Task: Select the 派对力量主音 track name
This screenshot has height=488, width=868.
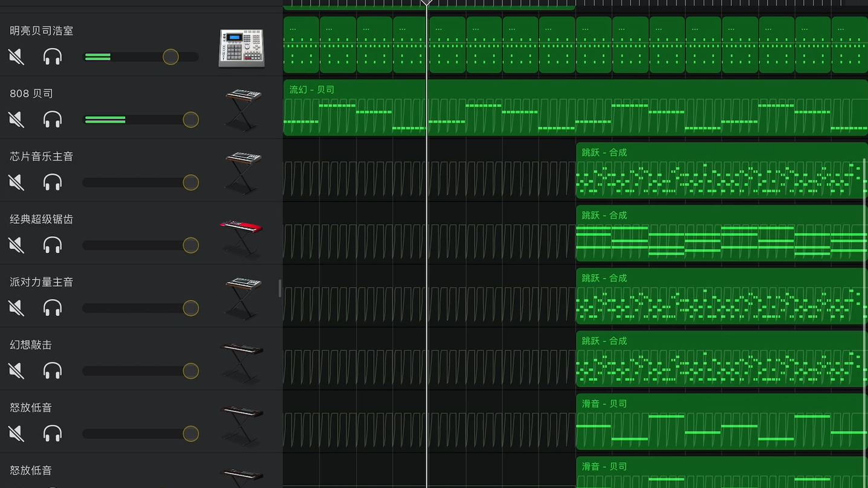Action: point(41,282)
